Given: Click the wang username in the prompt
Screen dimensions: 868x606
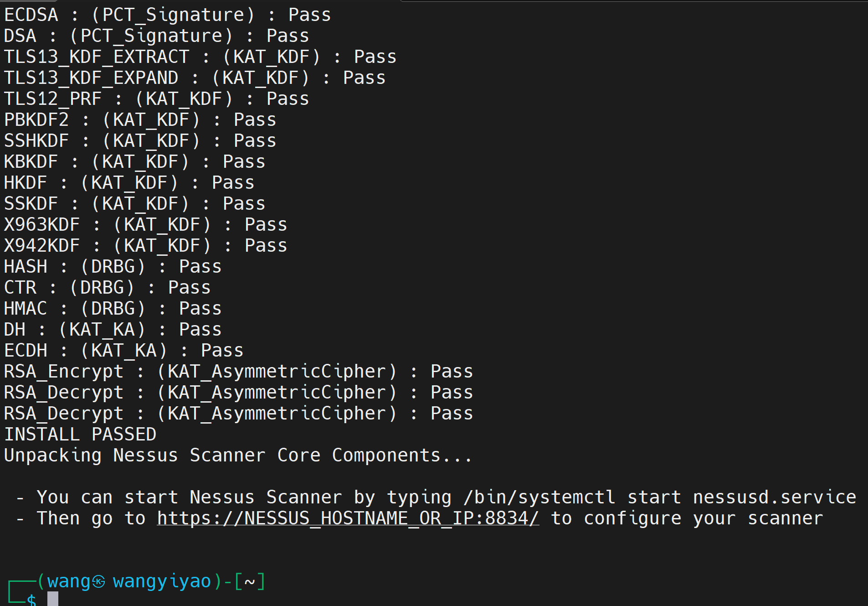Looking at the screenshot, I should [68, 581].
